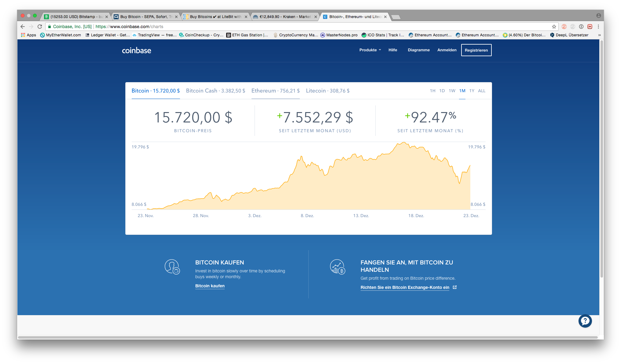Close the Bitstamp browser tab
Screen dimensions: 621x364
107,17
